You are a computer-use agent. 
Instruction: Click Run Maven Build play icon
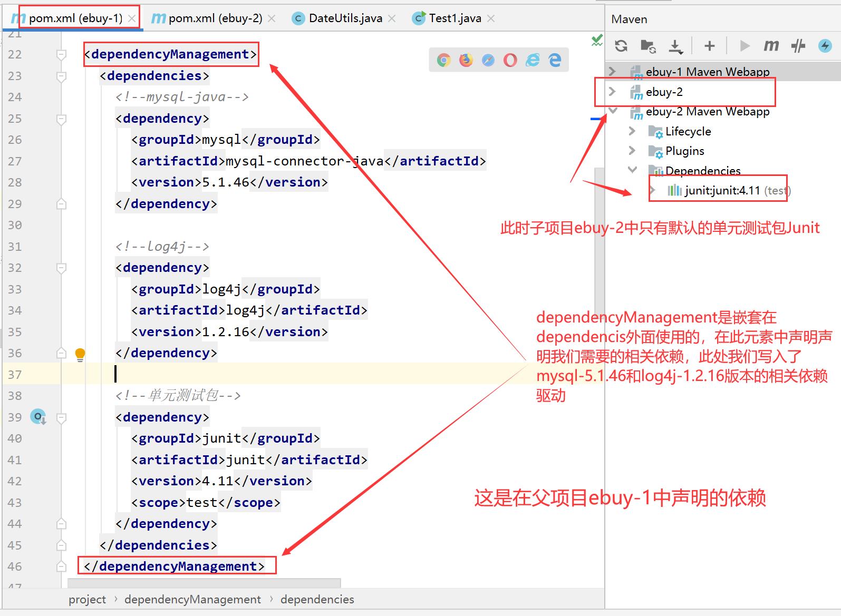click(745, 46)
